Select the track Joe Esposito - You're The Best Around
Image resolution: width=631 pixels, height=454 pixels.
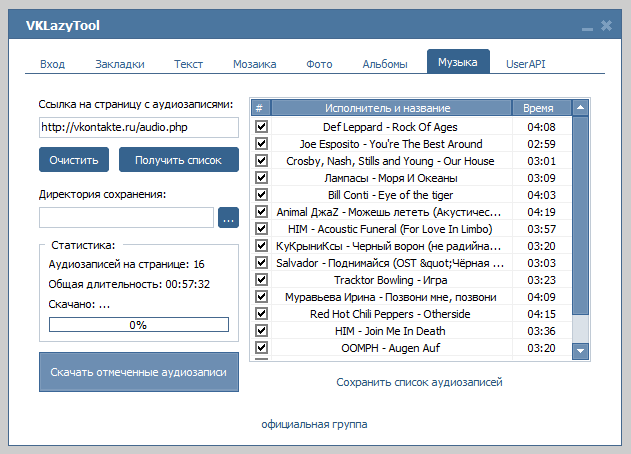click(390, 144)
